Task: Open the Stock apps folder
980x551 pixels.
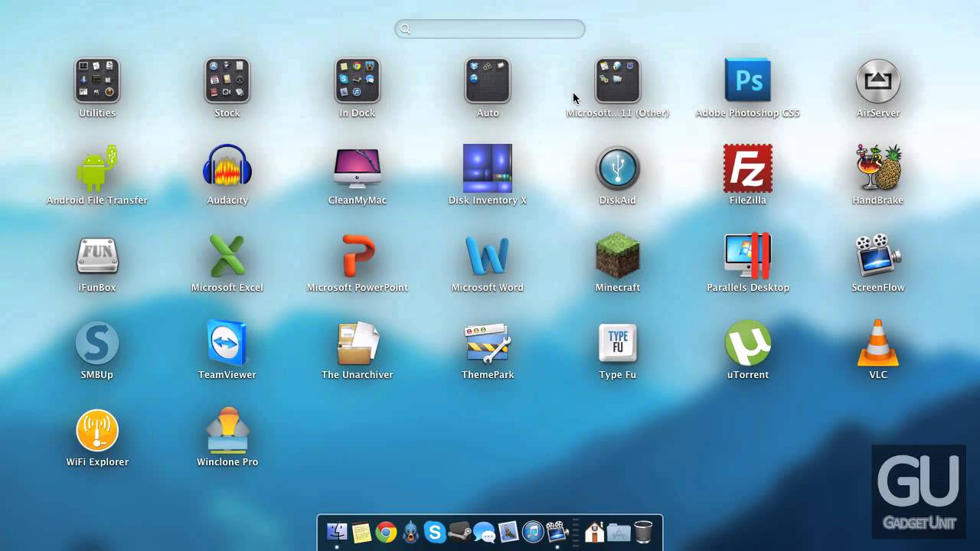Action: click(x=227, y=80)
